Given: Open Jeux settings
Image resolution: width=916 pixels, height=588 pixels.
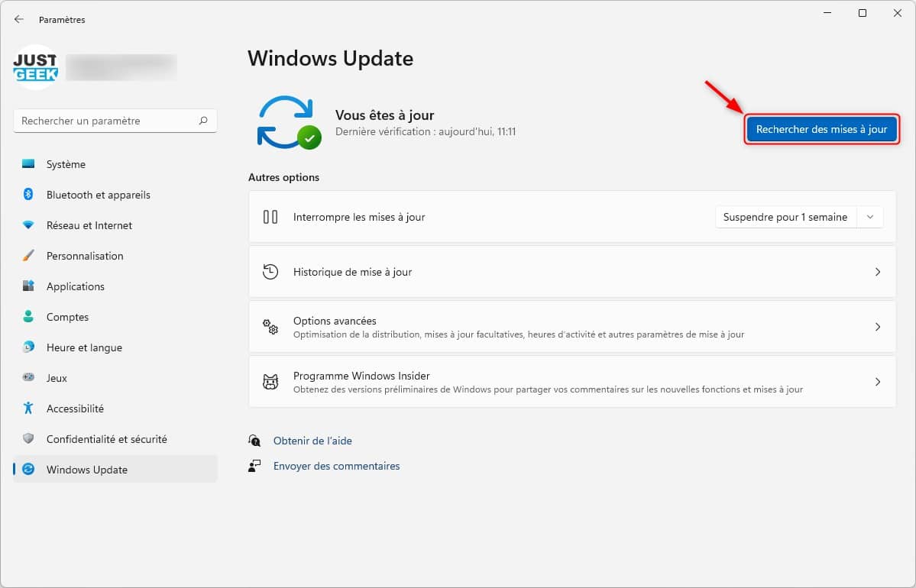Looking at the screenshot, I should 115,377.
